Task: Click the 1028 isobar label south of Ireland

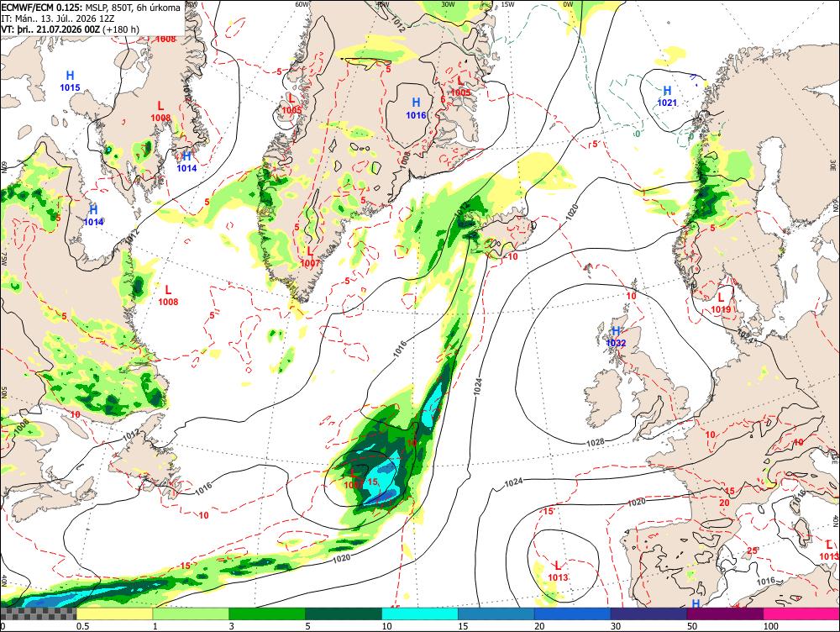Action: click(596, 442)
